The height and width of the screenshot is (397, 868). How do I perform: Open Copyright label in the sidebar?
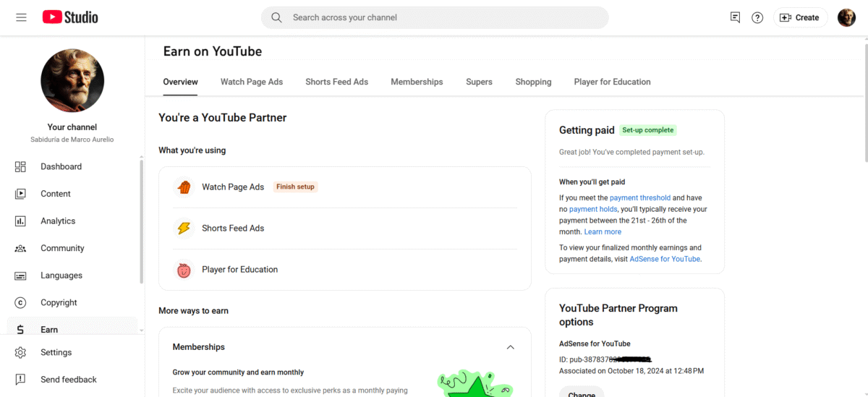59,303
